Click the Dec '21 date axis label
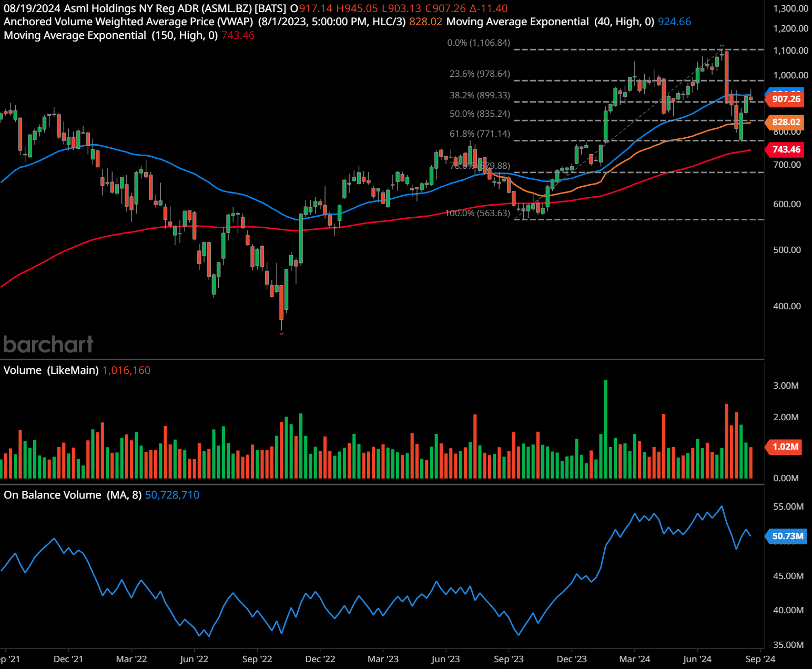The image size is (812, 669). (x=68, y=659)
